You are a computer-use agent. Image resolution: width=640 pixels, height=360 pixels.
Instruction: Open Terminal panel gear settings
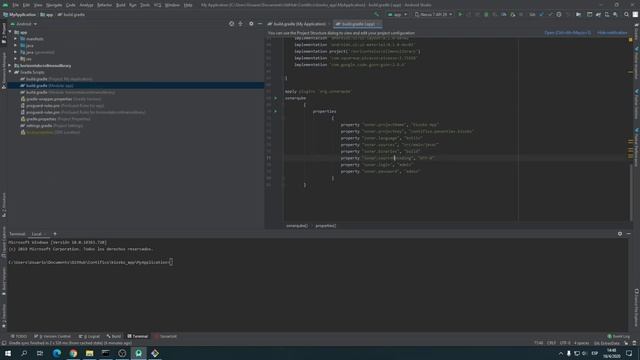point(620,234)
